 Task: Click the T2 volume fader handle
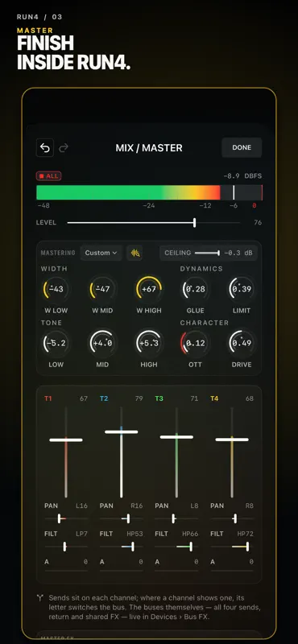[122, 431]
